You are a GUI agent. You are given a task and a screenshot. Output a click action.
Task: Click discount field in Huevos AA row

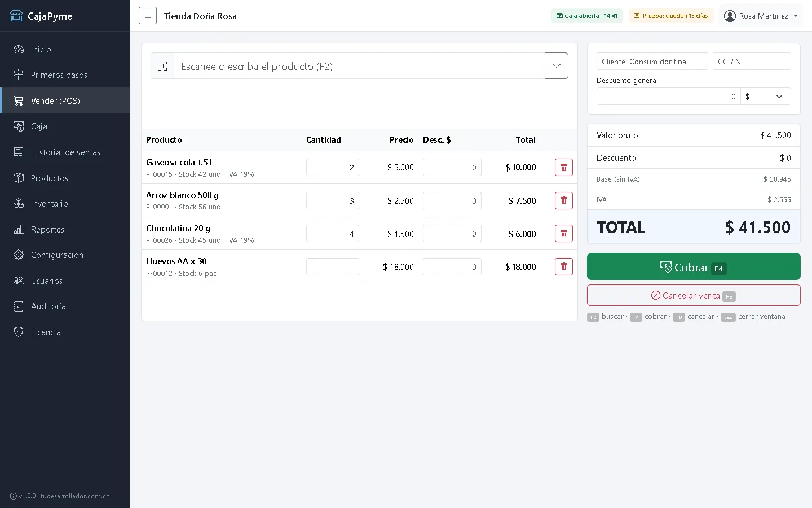click(452, 266)
